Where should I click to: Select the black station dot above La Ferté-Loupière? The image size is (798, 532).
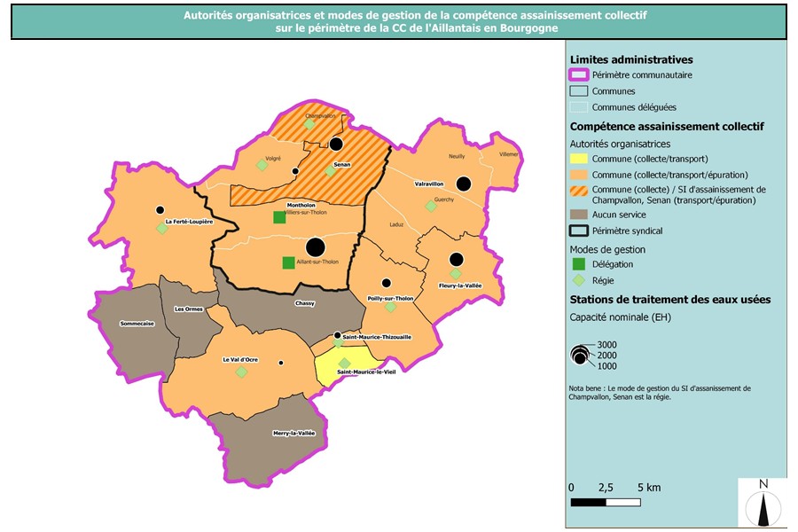tap(160, 210)
